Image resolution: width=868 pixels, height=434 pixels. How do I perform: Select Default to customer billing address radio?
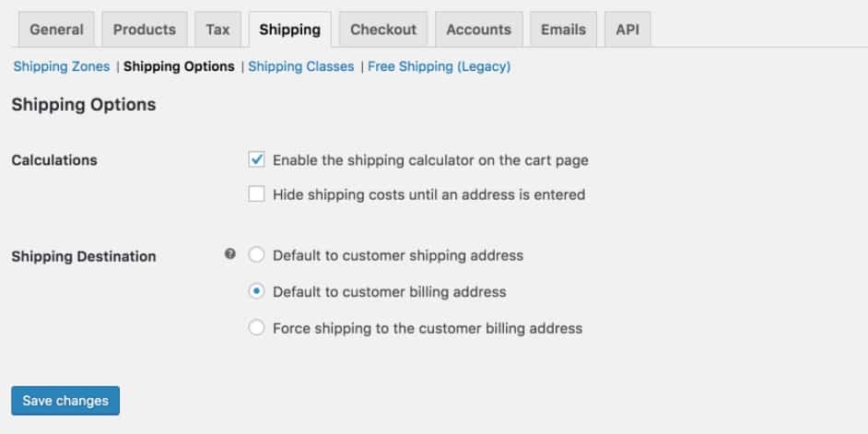click(x=256, y=292)
